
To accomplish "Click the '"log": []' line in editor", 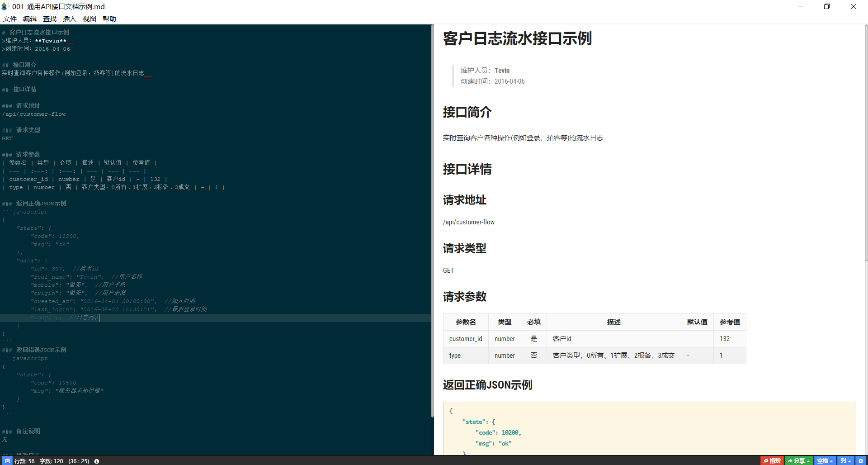I will click(65, 318).
